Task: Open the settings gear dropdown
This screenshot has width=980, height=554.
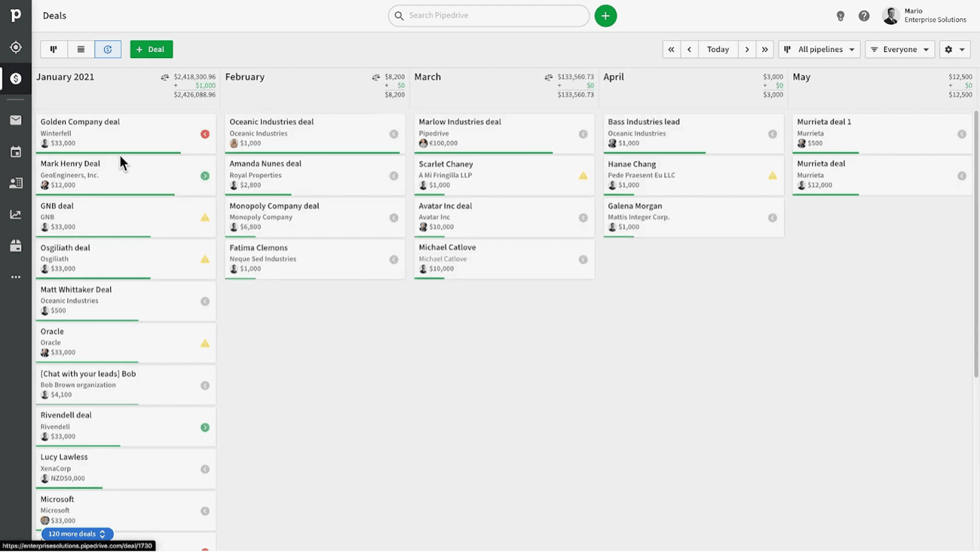Action: (x=954, y=49)
